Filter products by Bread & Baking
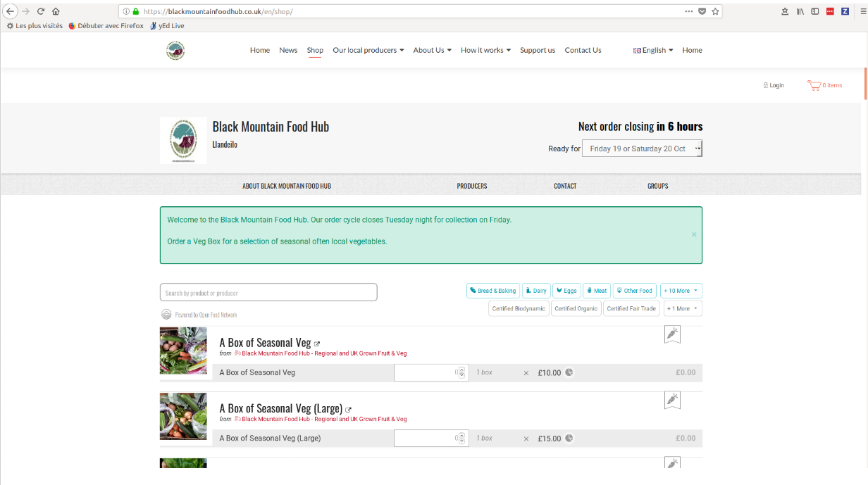Viewport: 868px width, 485px height. [x=492, y=291]
